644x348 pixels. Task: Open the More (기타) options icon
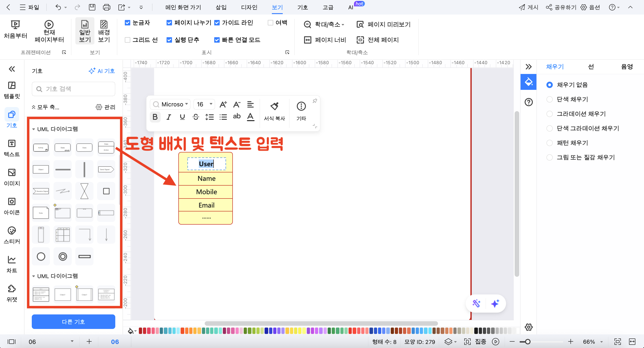click(x=301, y=111)
